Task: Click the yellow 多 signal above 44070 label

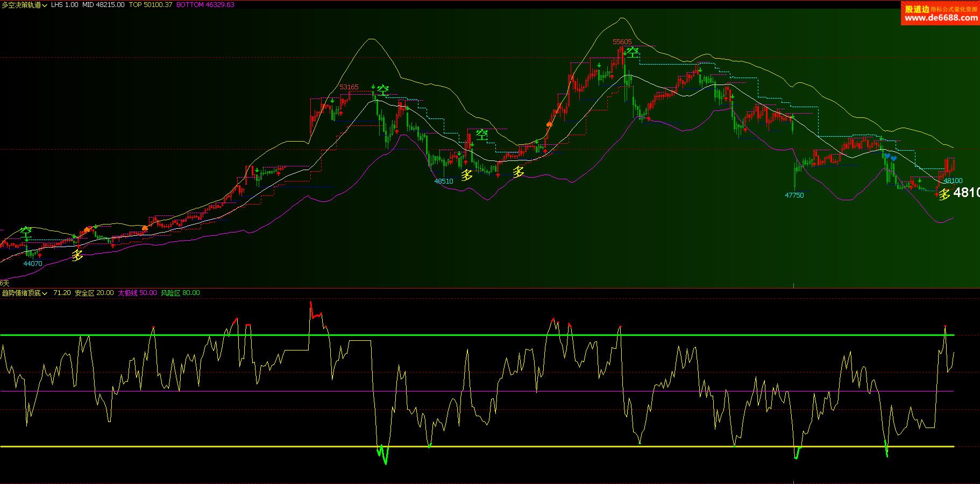Action: point(77,255)
